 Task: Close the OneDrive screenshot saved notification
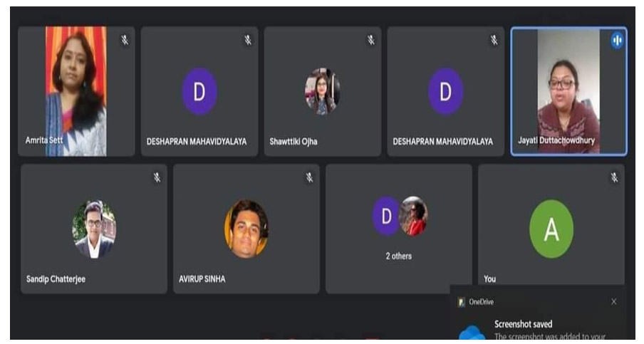pos(613,302)
